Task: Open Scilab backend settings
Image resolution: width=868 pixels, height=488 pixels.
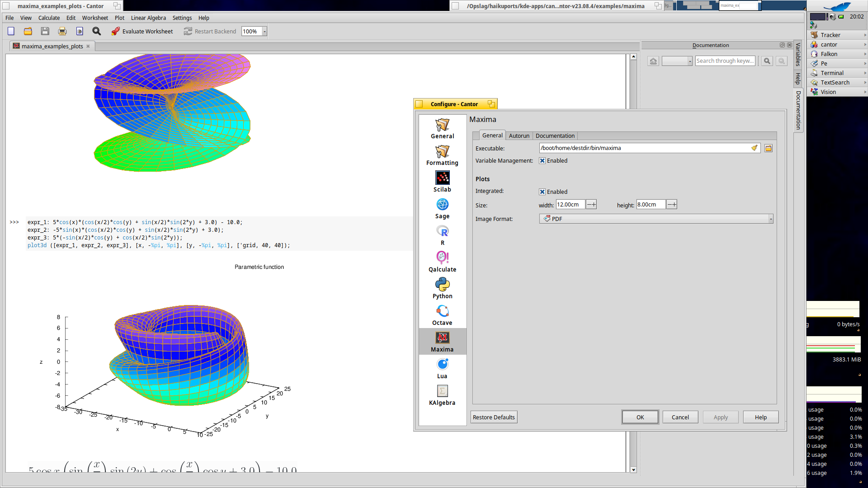Action: 442,182
